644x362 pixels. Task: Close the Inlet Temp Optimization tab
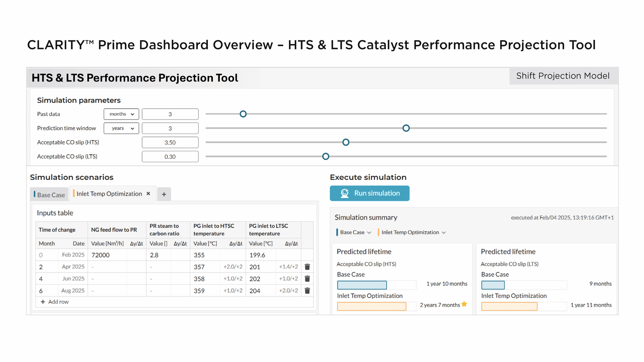point(148,194)
